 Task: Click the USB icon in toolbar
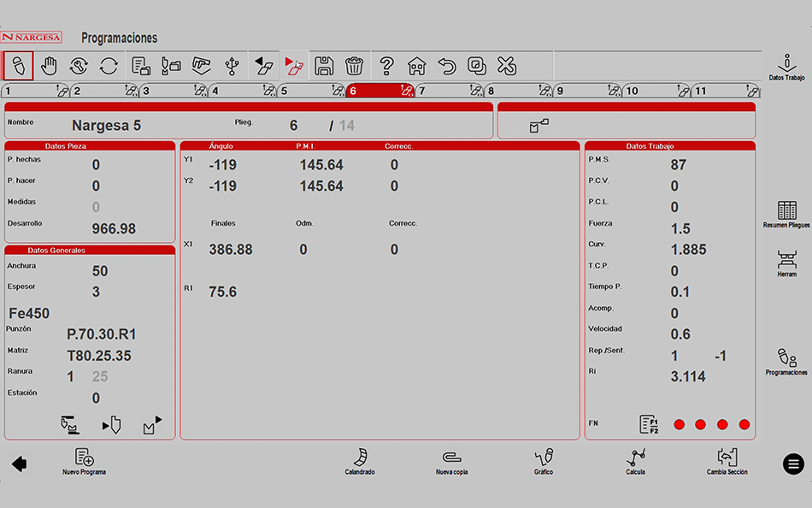coord(231,66)
